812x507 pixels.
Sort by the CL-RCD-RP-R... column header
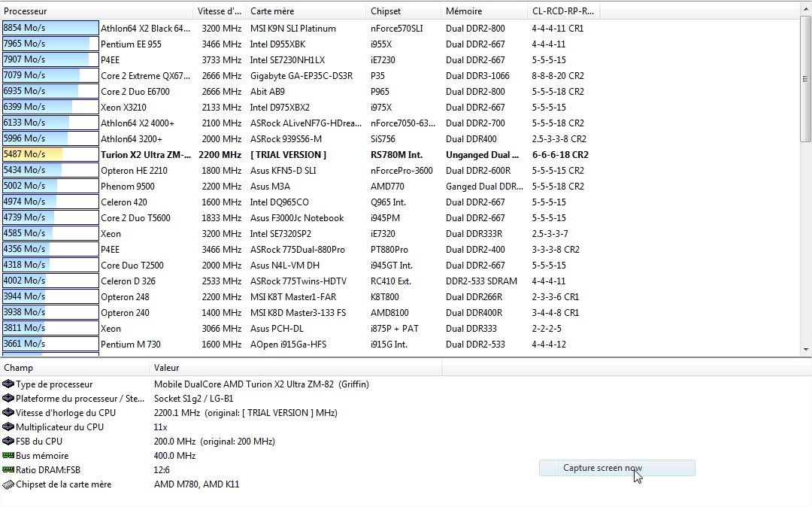pyautogui.click(x=564, y=11)
